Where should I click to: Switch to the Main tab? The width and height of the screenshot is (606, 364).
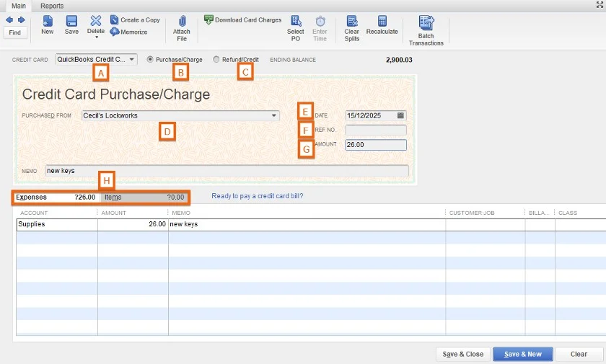point(19,6)
